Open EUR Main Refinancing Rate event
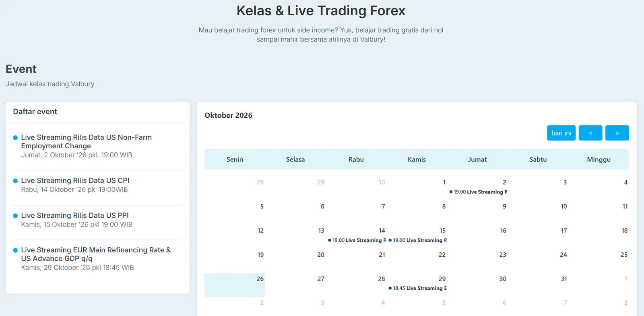This screenshot has width=644, height=316. point(96,254)
